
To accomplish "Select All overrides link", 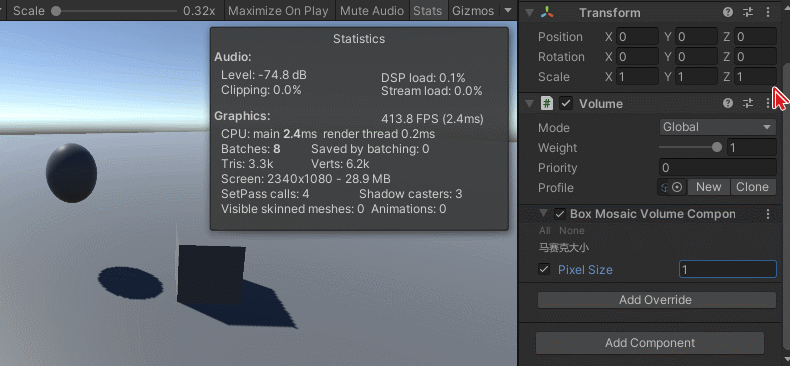I will tap(545, 230).
